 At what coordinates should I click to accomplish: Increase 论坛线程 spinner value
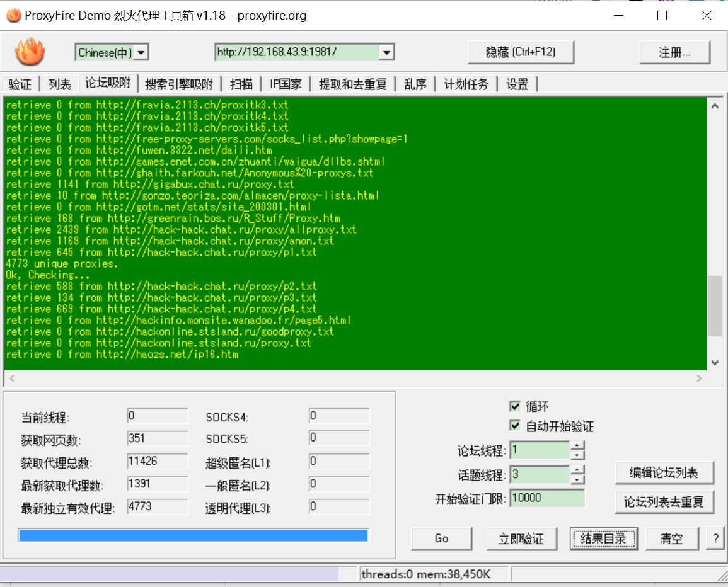click(577, 445)
